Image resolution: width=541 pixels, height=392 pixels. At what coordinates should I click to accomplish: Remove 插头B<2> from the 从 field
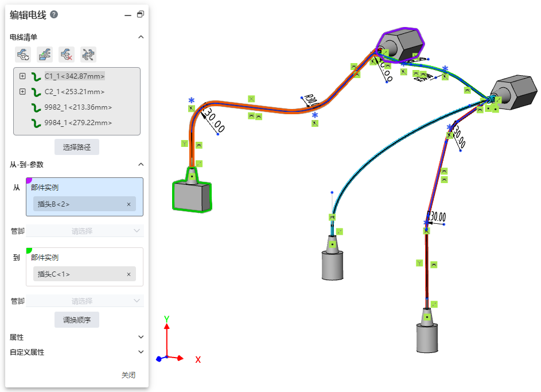(129, 204)
